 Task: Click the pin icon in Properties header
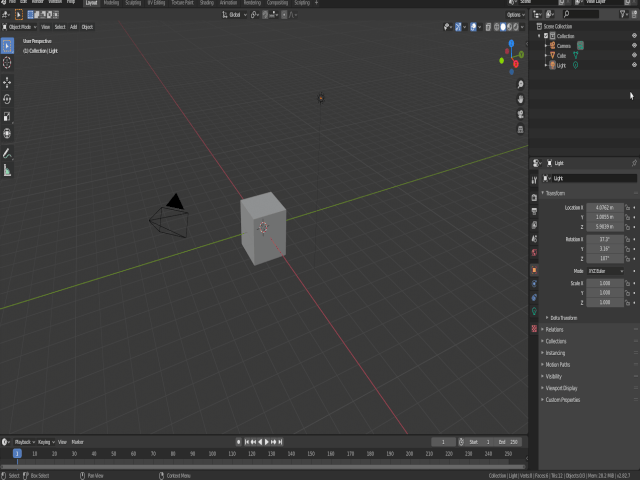coord(634,163)
